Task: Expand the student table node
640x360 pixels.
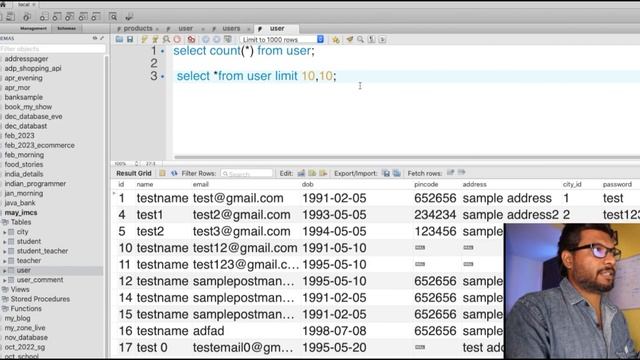Action: pyautogui.click(x=4, y=242)
